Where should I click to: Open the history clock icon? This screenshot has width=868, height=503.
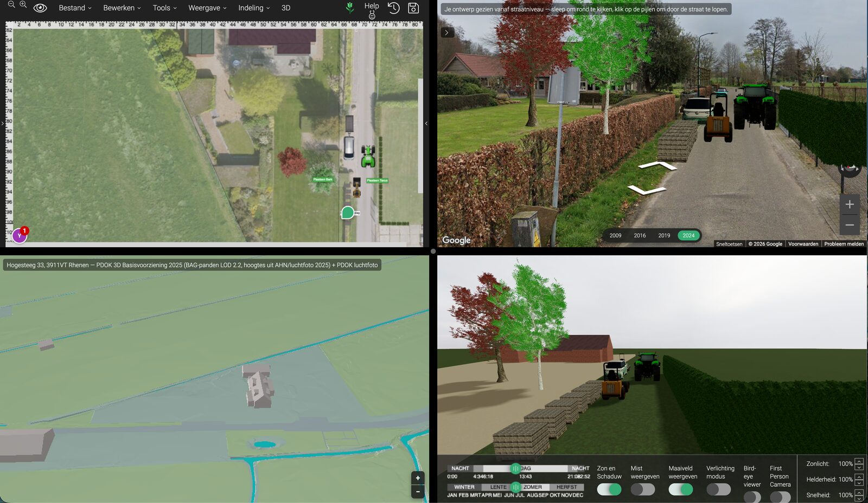point(393,8)
